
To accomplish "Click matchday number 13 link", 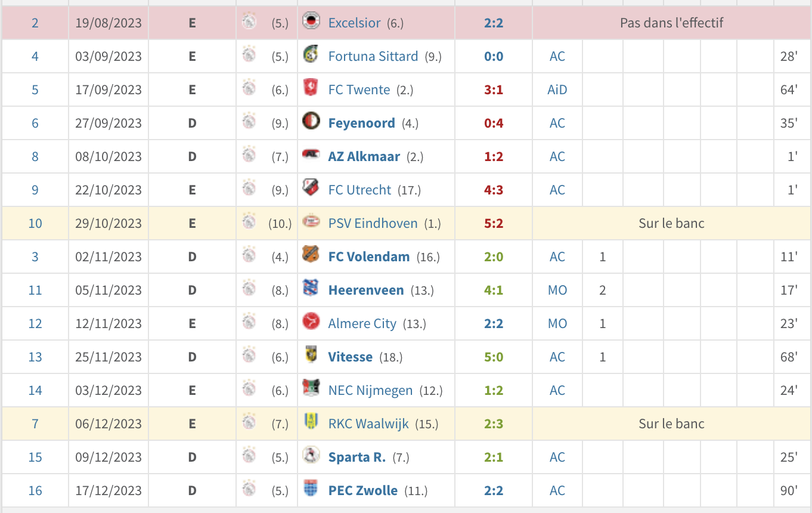I will [35, 357].
